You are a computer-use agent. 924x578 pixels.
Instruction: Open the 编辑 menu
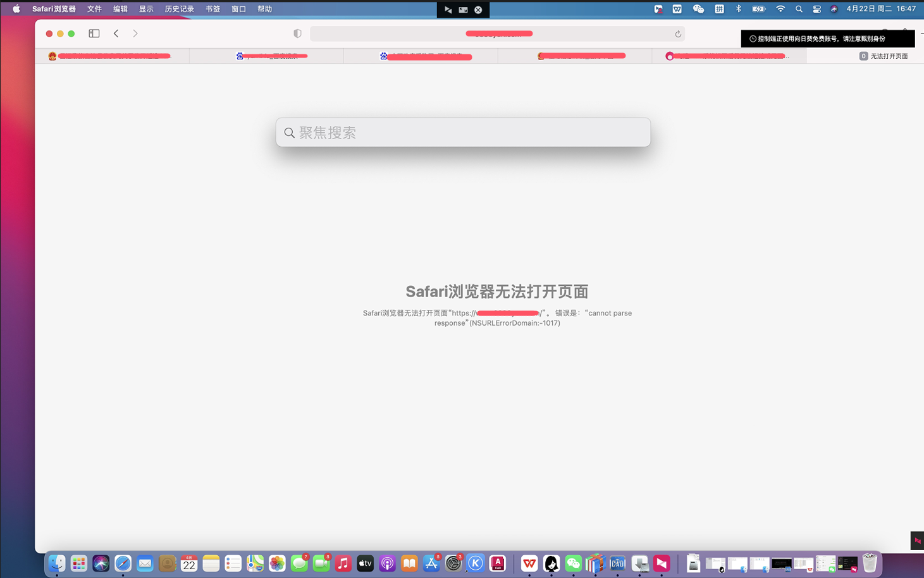click(120, 9)
